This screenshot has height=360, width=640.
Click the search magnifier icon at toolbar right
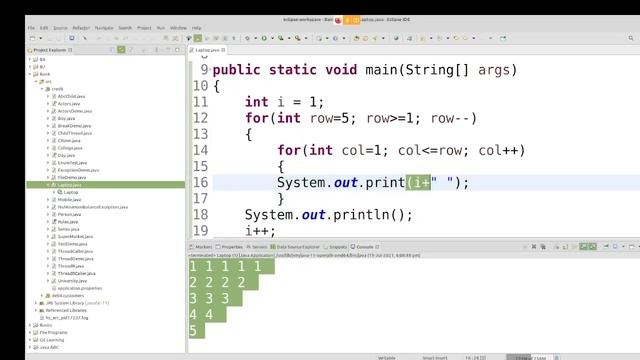pos(631,38)
